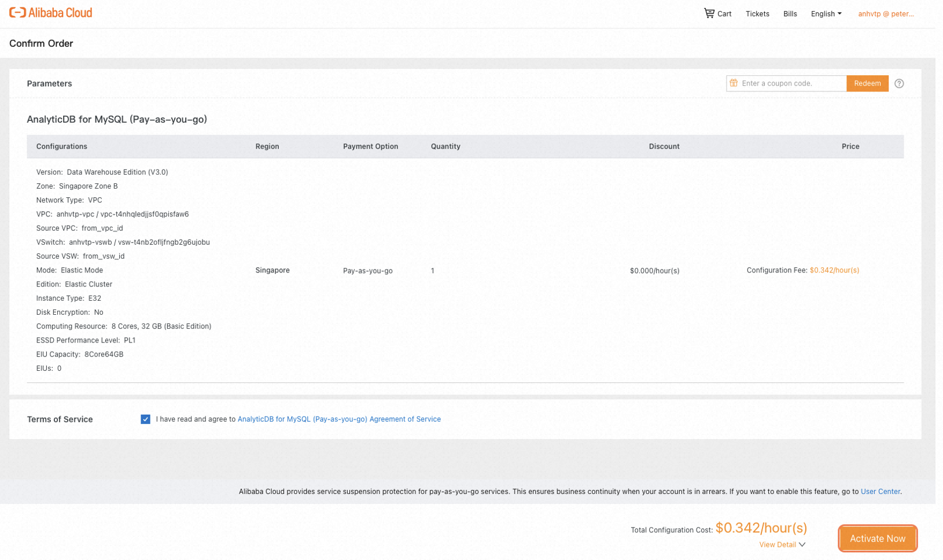This screenshot has height=560, width=943.
Task: Click the Region column header
Action: [x=267, y=146]
